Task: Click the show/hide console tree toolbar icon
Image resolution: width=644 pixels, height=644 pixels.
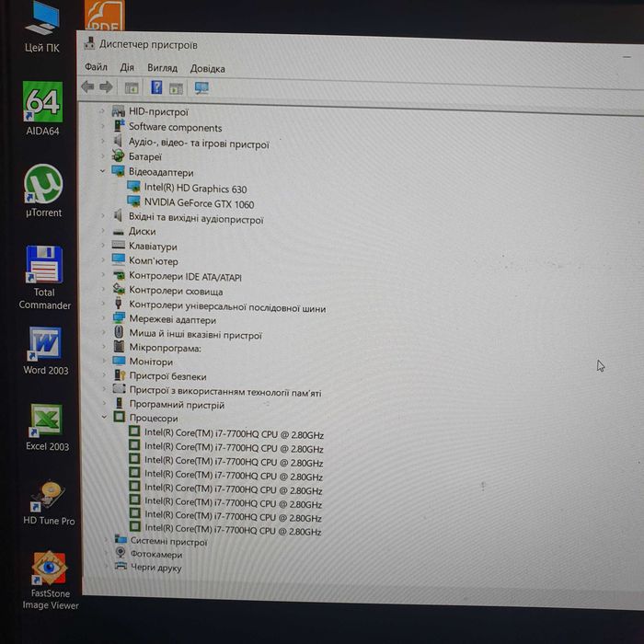Action: pos(132,87)
